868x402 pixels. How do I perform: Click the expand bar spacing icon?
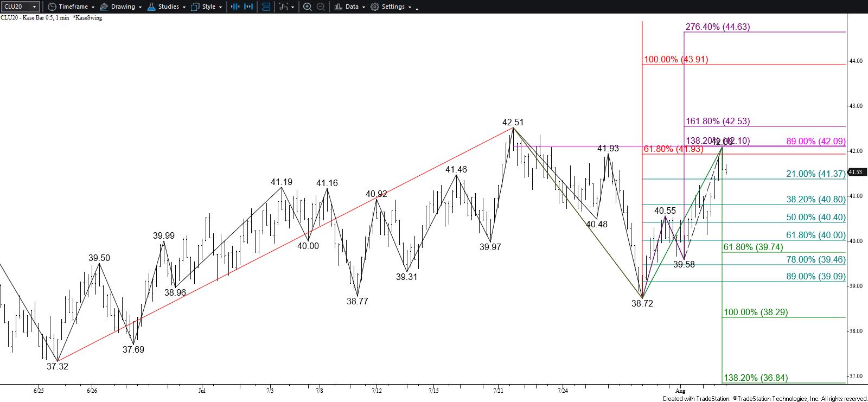coord(250,7)
